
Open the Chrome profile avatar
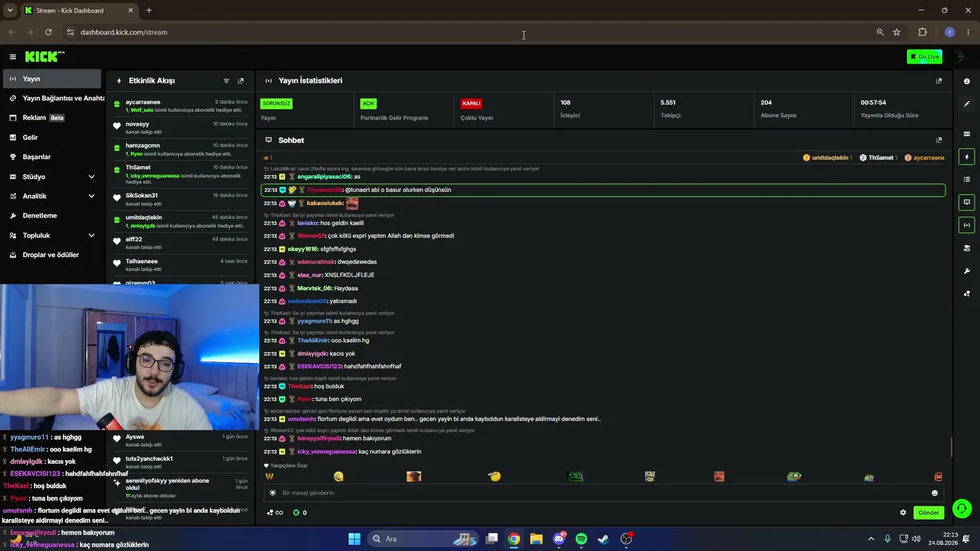coord(950,32)
